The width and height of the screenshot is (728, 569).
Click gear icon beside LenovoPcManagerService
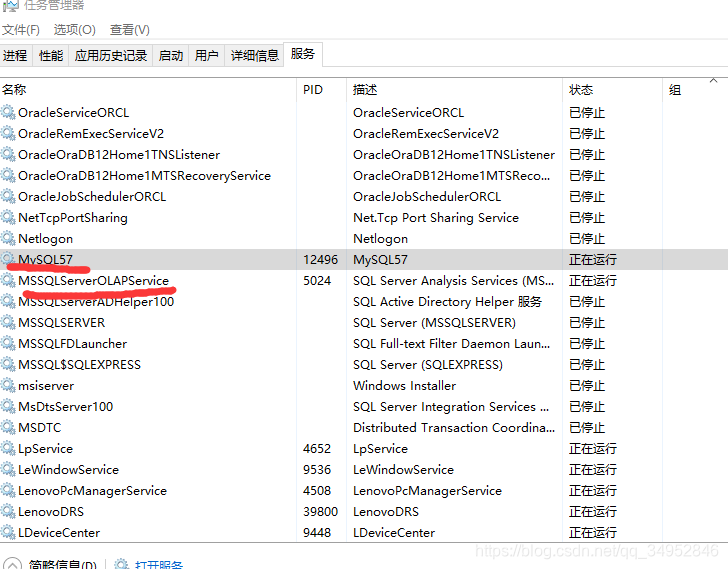[x=8, y=490]
